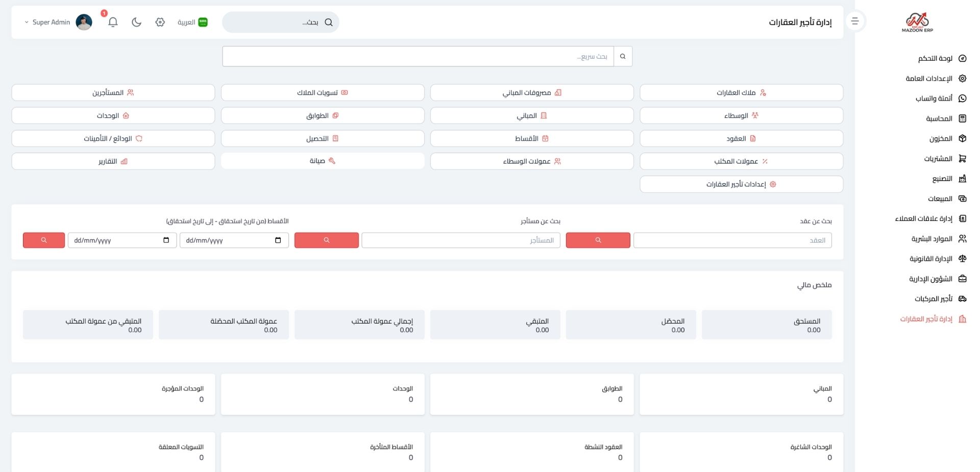Click the notifications bell icon
980x472 pixels.
[113, 22]
